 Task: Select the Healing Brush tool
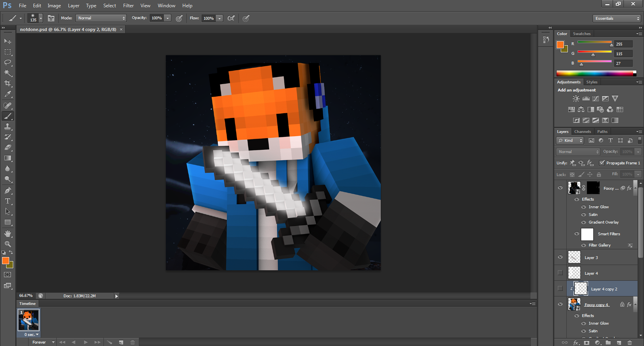click(x=8, y=106)
